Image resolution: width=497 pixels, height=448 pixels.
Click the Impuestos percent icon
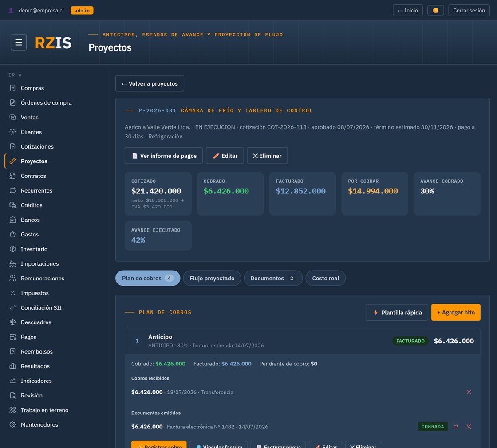tap(13, 293)
